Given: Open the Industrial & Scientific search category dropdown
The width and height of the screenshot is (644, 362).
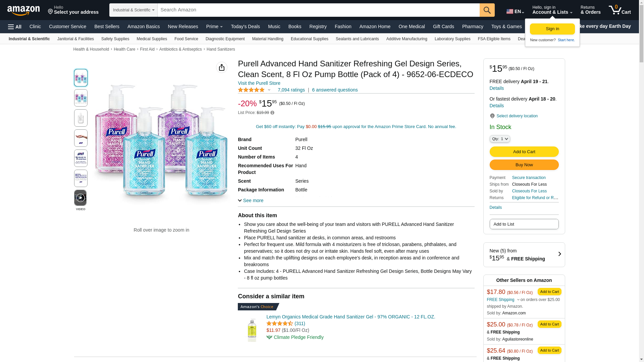Looking at the screenshot, I should (x=133, y=10).
